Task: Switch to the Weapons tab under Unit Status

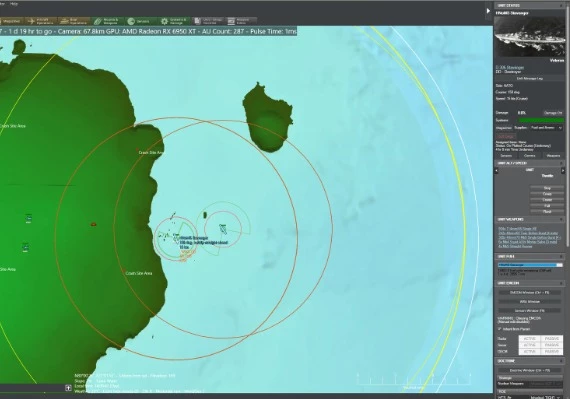Action: point(553,156)
